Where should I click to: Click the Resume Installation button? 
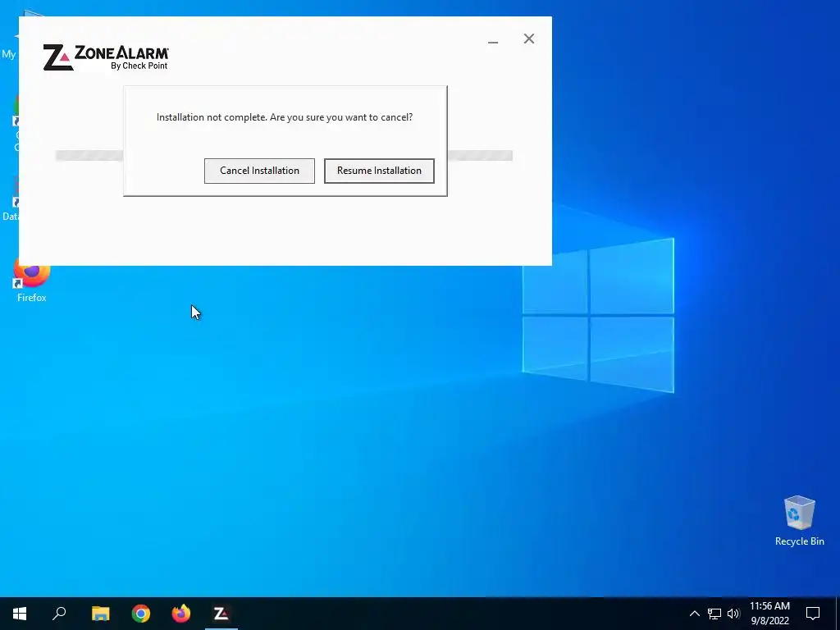point(379,171)
